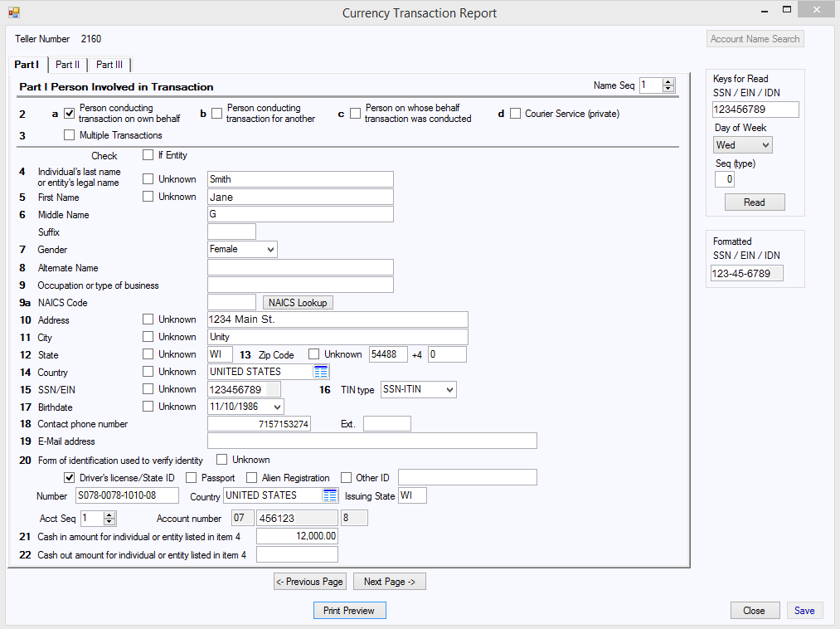Open ID Country lookup list icon
This screenshot has height=629, width=840.
(x=330, y=495)
